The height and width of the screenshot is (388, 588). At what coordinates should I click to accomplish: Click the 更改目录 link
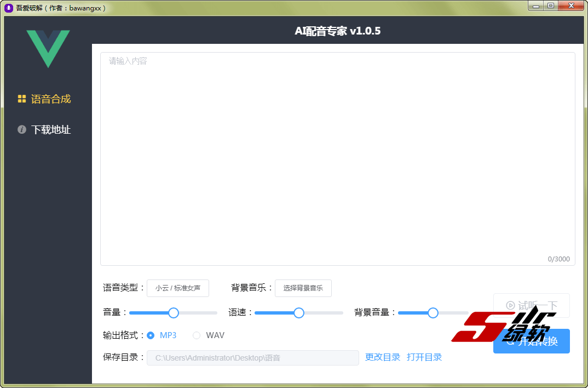(x=383, y=357)
